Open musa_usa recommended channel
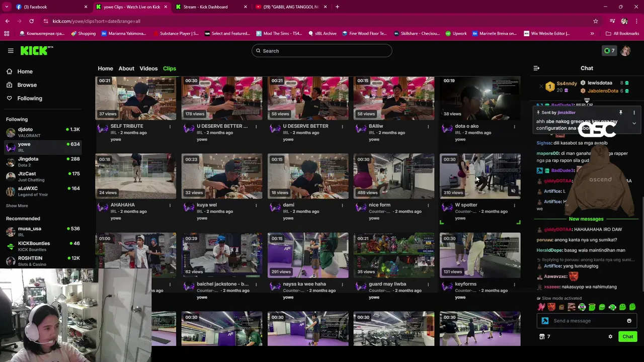This screenshot has height=362, width=644. tap(43, 231)
